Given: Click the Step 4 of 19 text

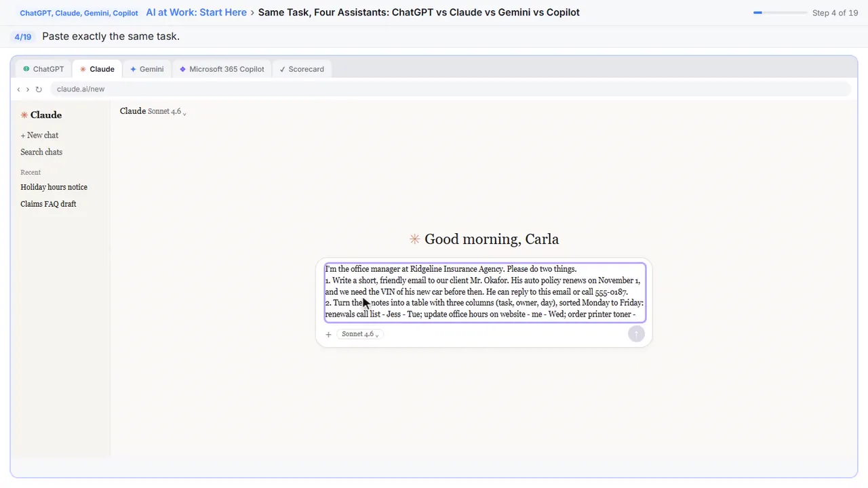Looking at the screenshot, I should point(835,13).
